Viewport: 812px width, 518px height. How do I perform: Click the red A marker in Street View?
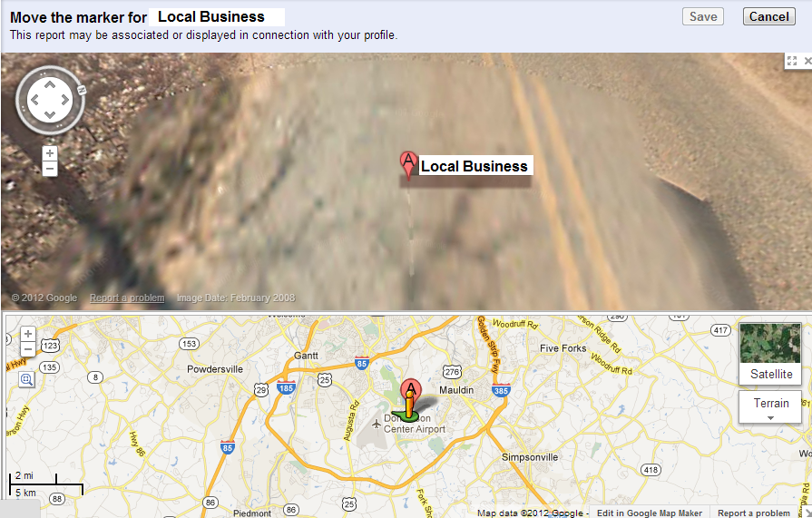tap(408, 165)
